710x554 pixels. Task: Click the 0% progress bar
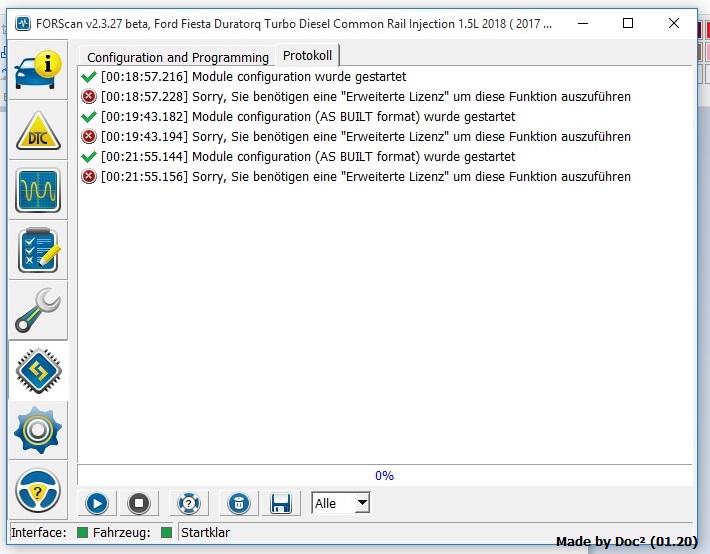[x=384, y=476]
